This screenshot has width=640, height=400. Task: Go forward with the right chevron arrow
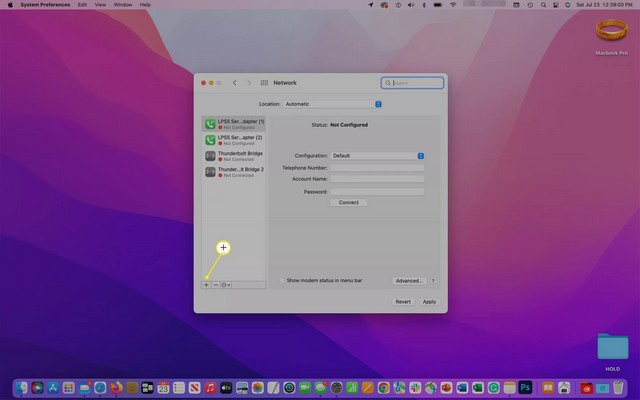coord(249,83)
